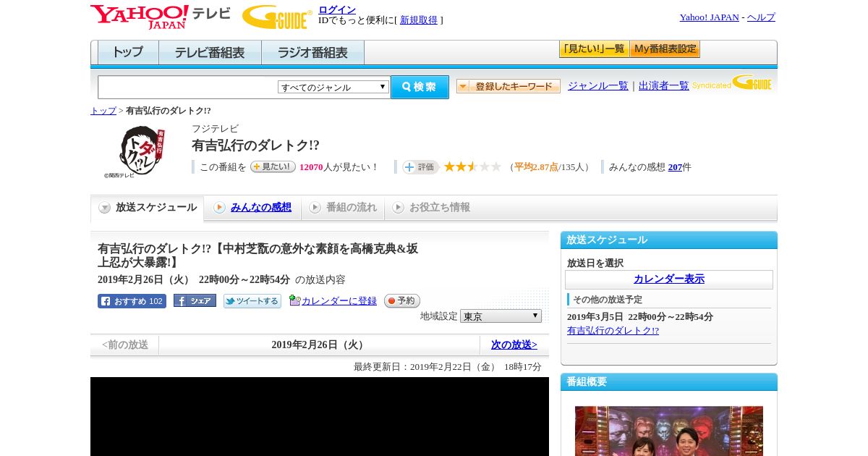Open the カレンダーに登録 link

coord(339,301)
